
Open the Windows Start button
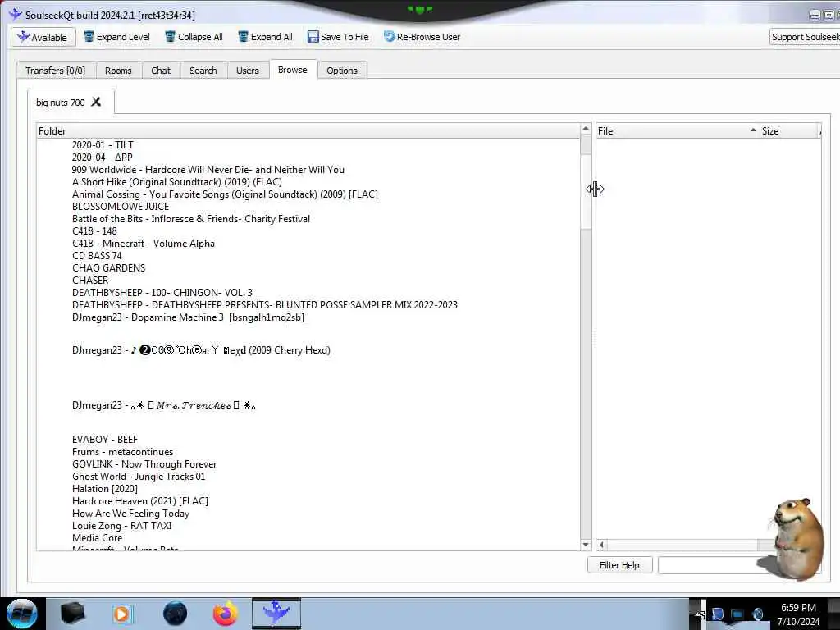[x=22, y=614]
